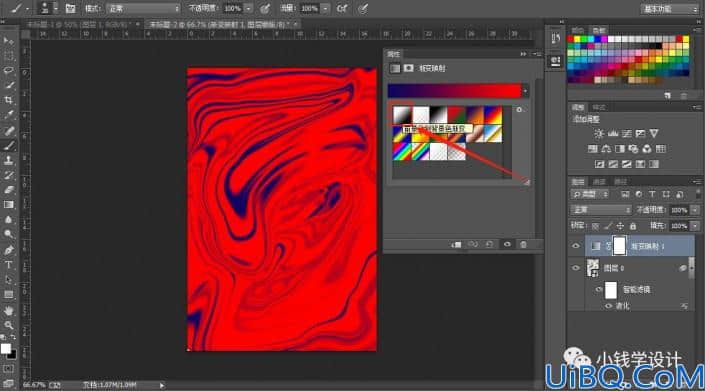Open brush opacity slider dropdown
Screen dimensions: 705x391
coord(248,9)
